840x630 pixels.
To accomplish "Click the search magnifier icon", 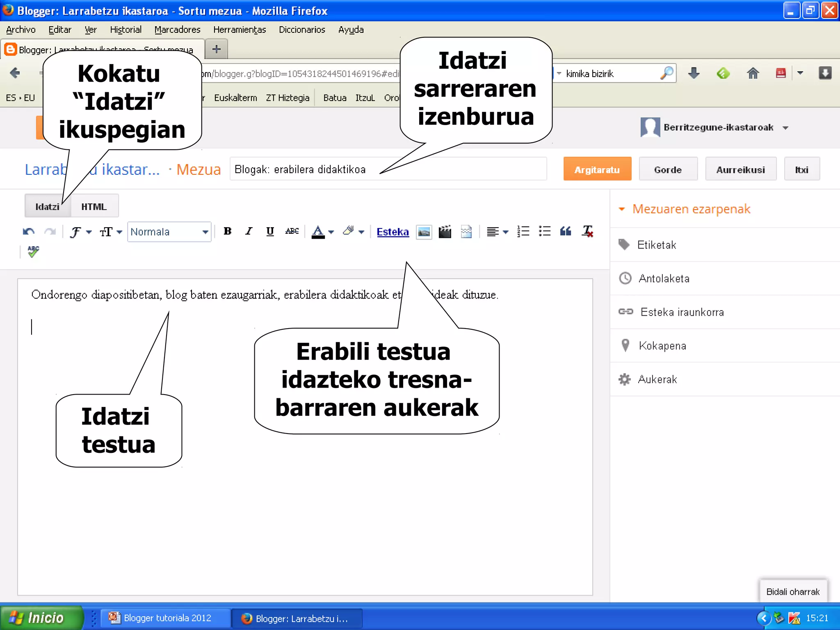I will pyautogui.click(x=667, y=73).
